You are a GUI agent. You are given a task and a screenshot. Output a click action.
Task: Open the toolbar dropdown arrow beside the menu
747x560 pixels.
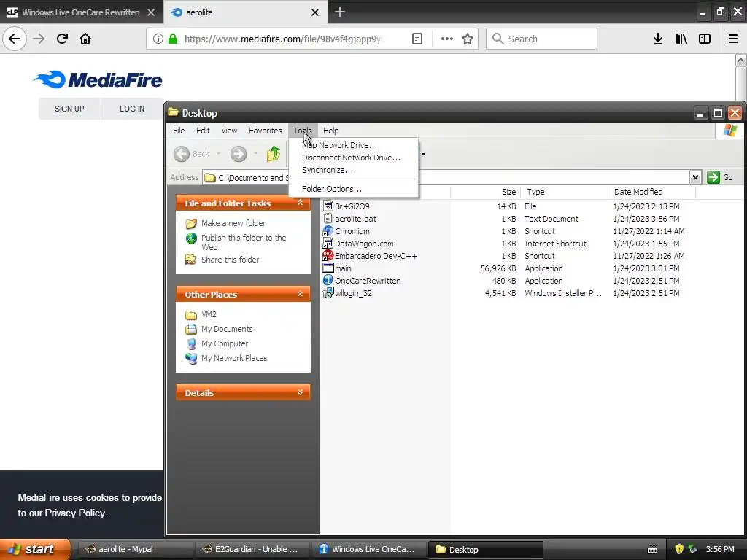[x=423, y=154]
